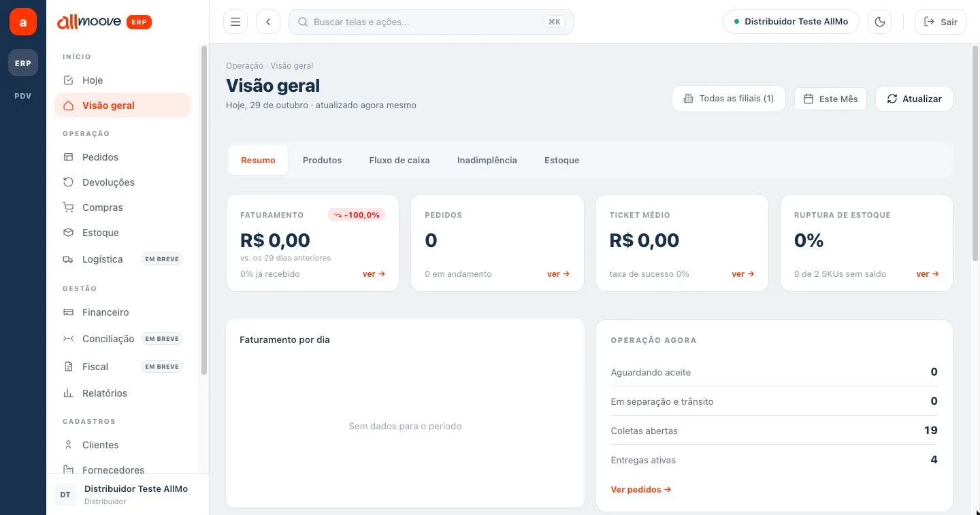Click the Atualizar refresh button
Viewport: 980px width, 515px height.
914,99
